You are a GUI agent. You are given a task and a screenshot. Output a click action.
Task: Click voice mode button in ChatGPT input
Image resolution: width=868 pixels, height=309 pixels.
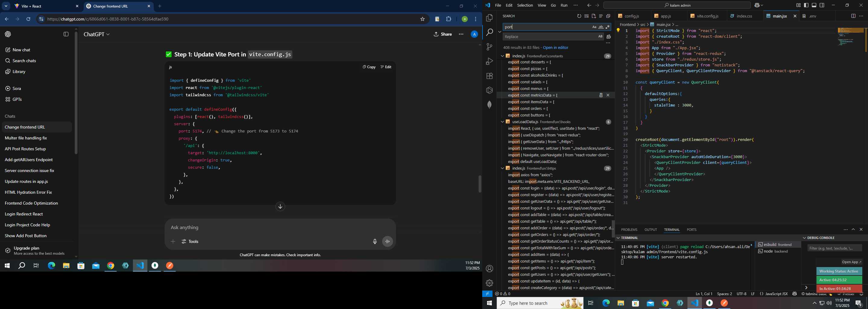coord(388,241)
